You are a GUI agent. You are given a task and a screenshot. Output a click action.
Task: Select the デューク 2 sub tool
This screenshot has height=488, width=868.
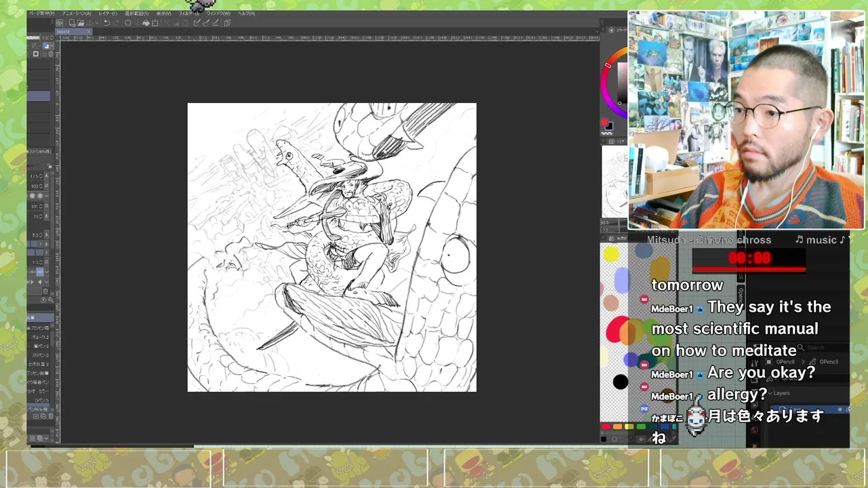[39, 337]
